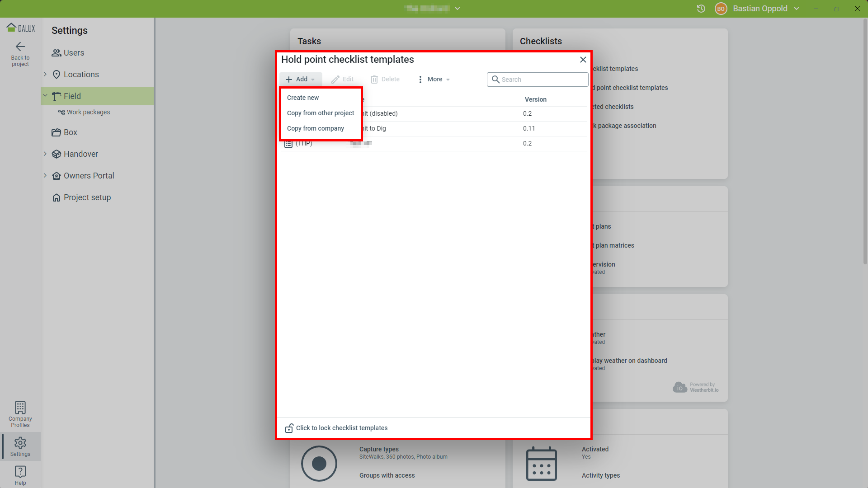Open the More options dropdown

434,80
